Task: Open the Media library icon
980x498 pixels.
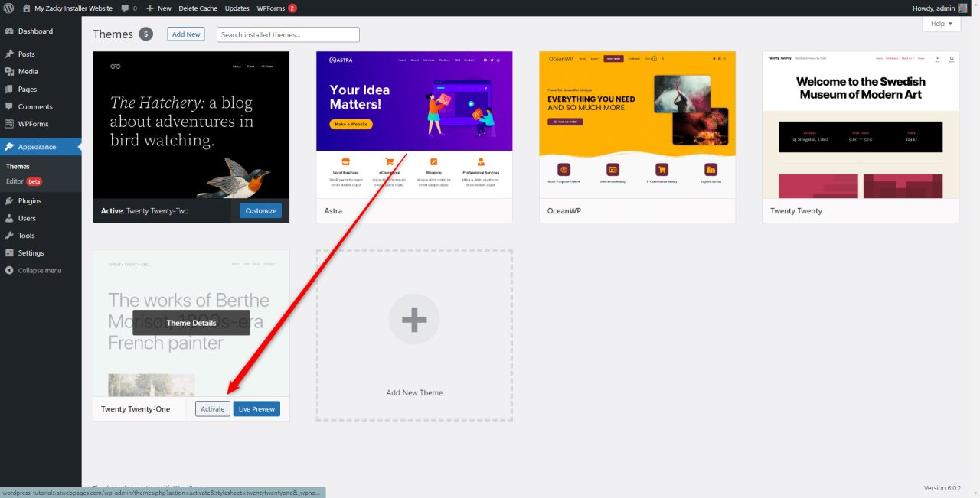Action: [x=10, y=71]
